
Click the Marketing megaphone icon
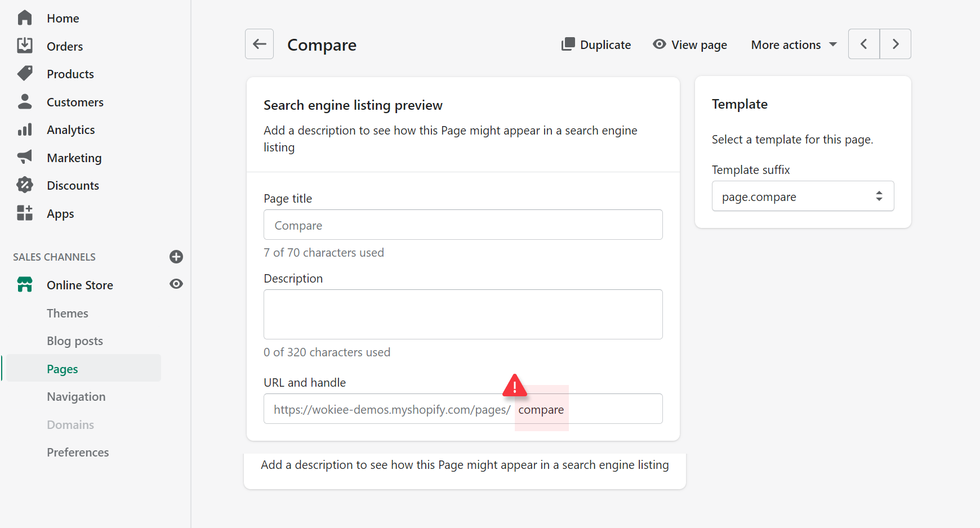click(x=25, y=157)
